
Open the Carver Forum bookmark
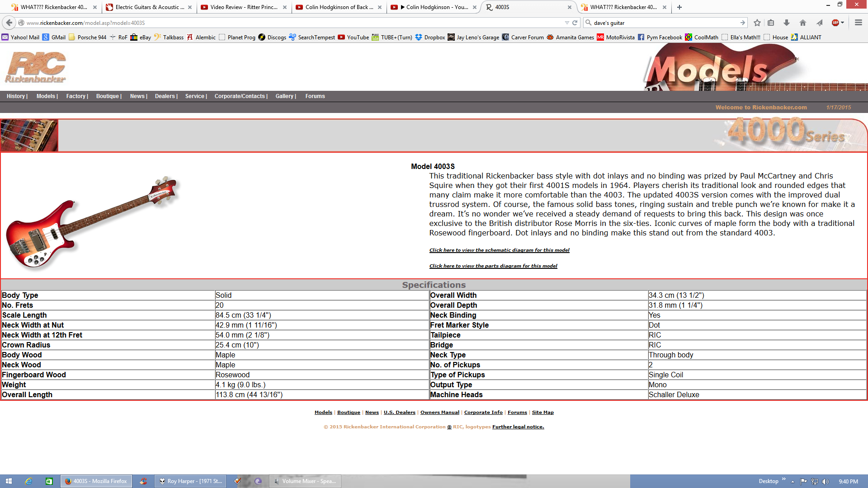pyautogui.click(x=523, y=38)
